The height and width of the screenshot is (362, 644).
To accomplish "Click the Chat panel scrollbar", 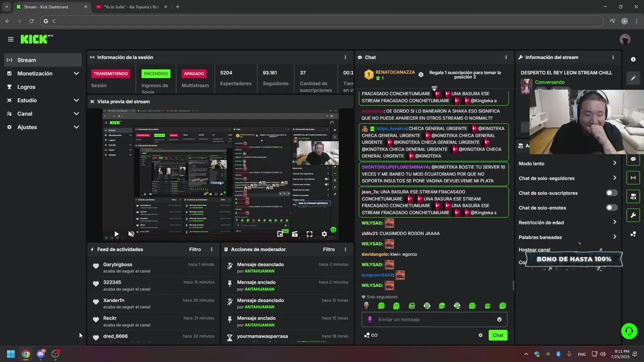I will (513, 285).
